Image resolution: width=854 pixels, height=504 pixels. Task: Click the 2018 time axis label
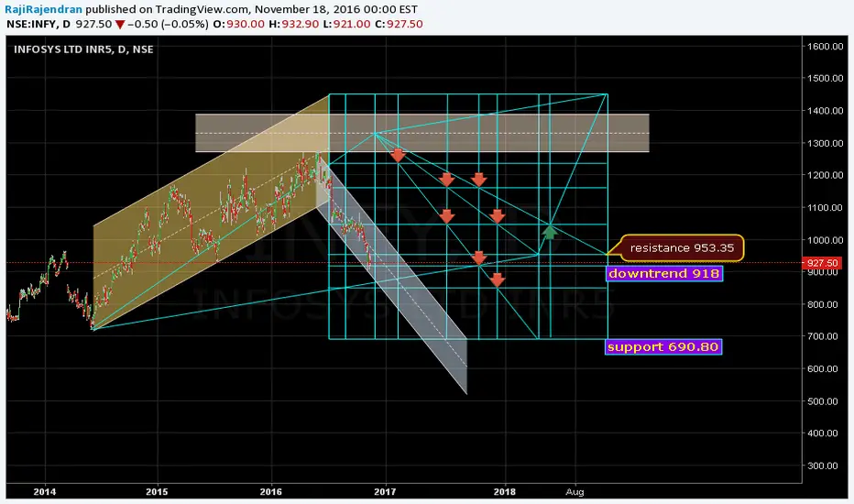504,492
